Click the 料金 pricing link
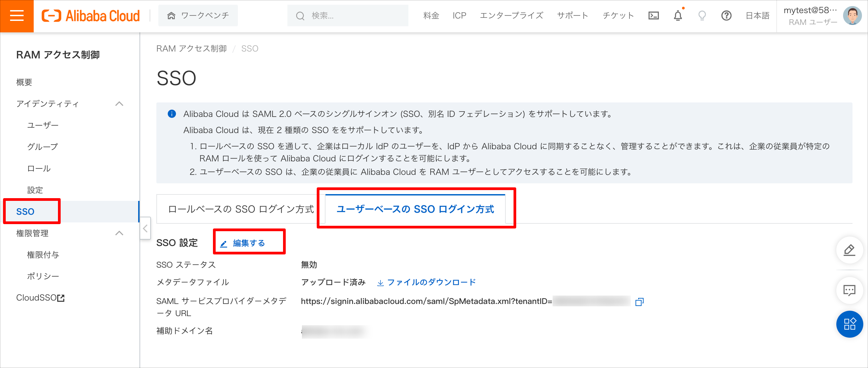Viewport: 868px width, 368px height. pyautogui.click(x=431, y=16)
